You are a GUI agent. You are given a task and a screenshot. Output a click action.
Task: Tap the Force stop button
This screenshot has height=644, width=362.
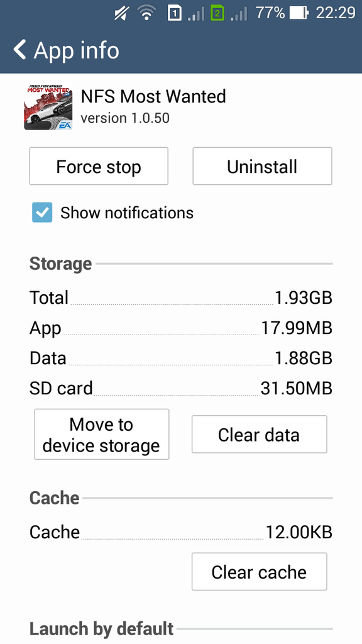click(99, 166)
